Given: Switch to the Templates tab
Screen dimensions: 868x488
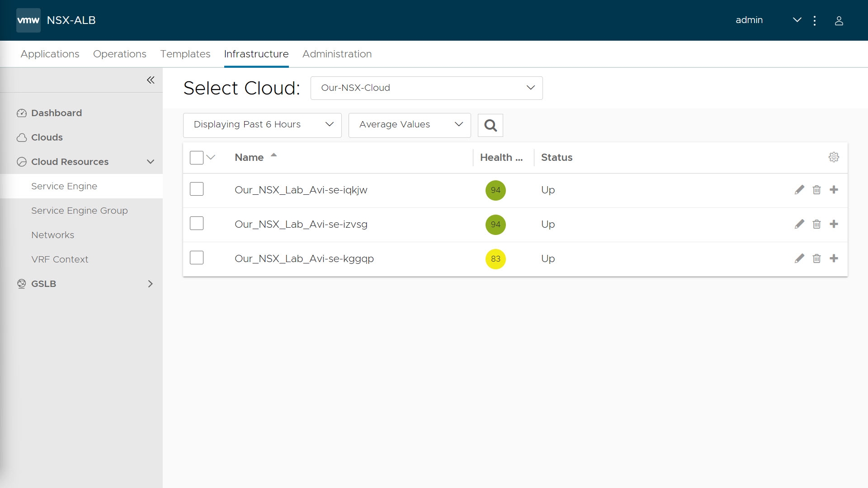Looking at the screenshot, I should [185, 54].
